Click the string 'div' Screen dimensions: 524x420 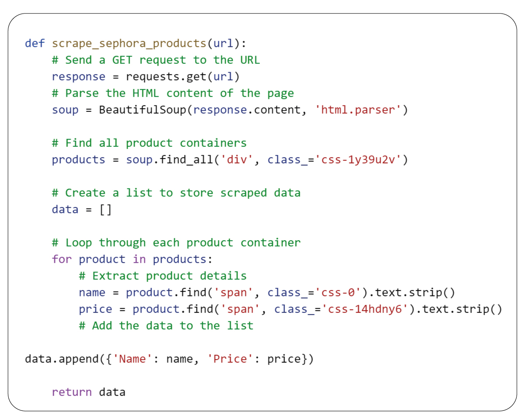(x=237, y=160)
